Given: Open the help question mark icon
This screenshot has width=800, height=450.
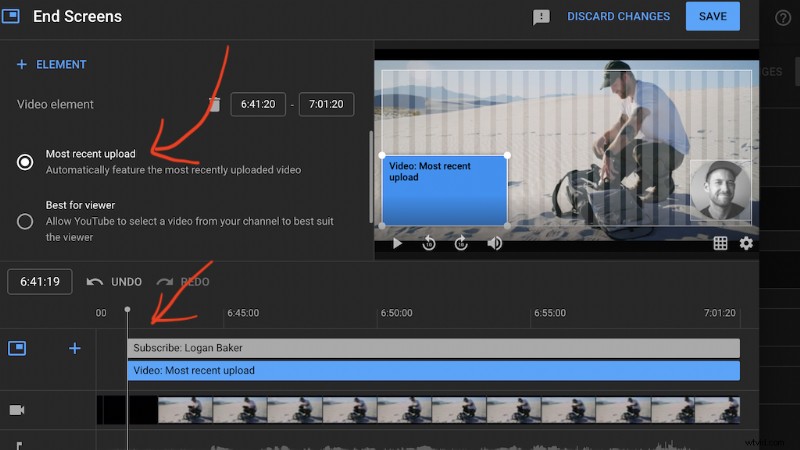Looking at the screenshot, I should click(783, 18).
